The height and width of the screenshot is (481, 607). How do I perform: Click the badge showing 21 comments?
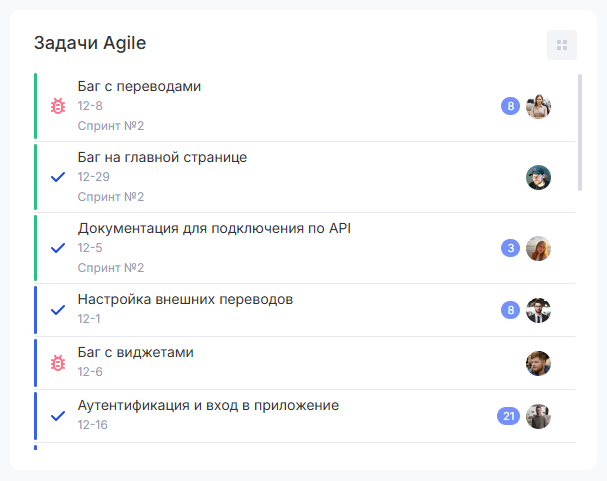pos(509,416)
